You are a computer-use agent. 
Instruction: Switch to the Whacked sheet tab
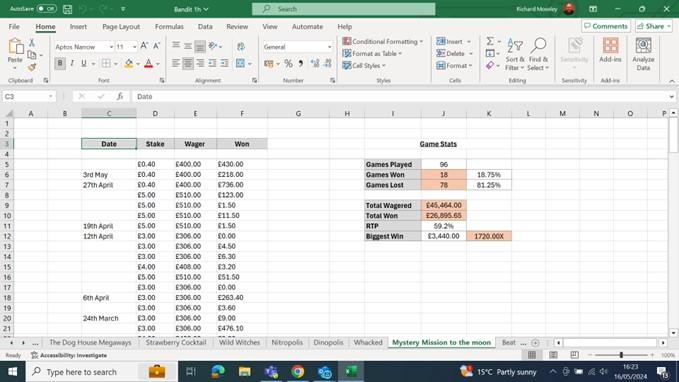coord(368,342)
